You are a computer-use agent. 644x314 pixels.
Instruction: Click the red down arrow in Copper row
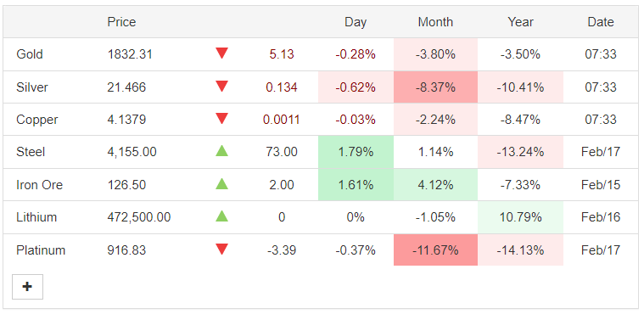pyautogui.click(x=221, y=118)
